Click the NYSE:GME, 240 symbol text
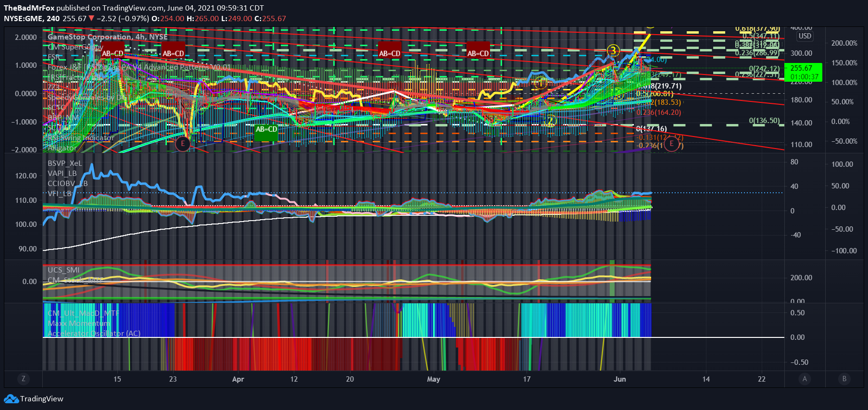The image size is (868, 410). tap(32, 18)
